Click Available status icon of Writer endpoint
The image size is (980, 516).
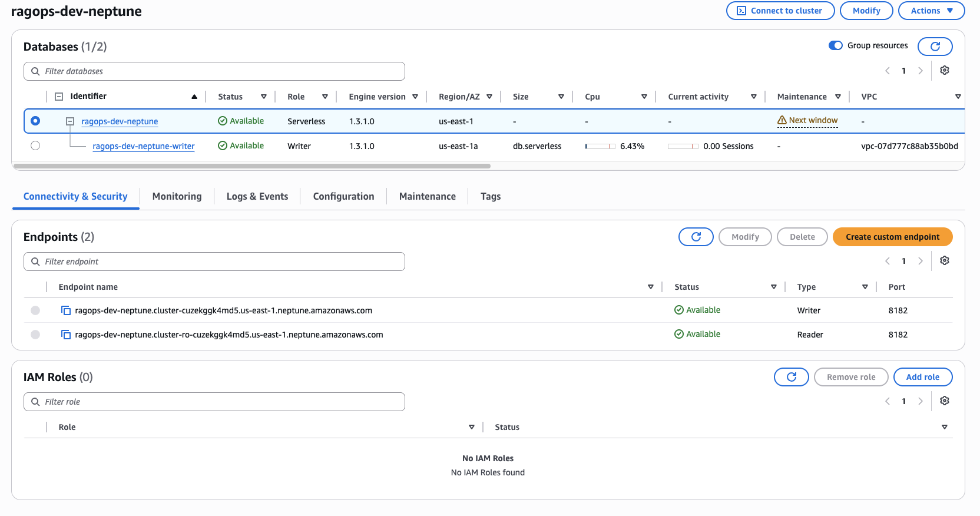[x=679, y=310]
